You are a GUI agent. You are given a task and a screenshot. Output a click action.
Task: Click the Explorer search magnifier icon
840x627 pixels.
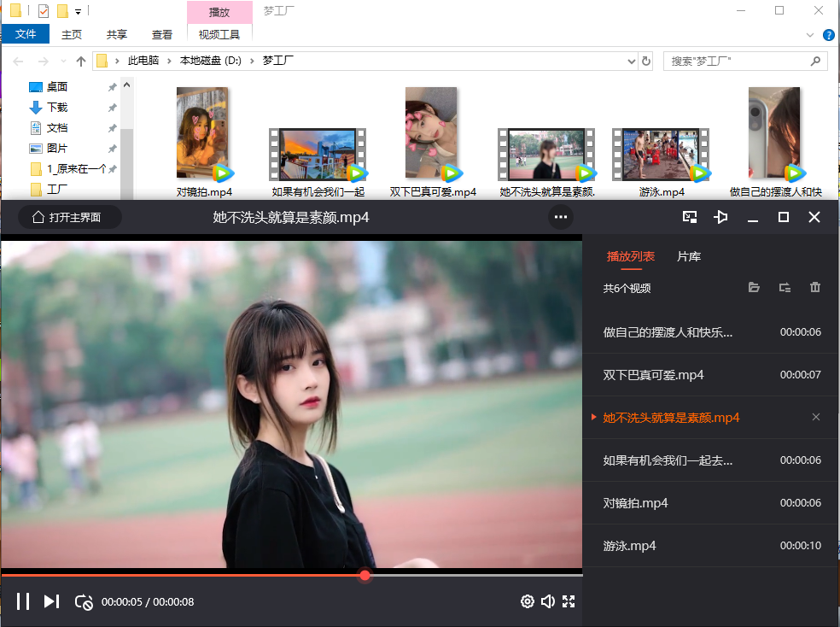pos(815,62)
